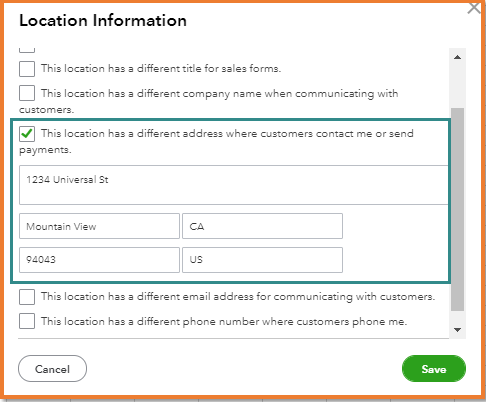This screenshot has width=486, height=402.
Task: Close the Location Information dialog
Action: (474, 8)
